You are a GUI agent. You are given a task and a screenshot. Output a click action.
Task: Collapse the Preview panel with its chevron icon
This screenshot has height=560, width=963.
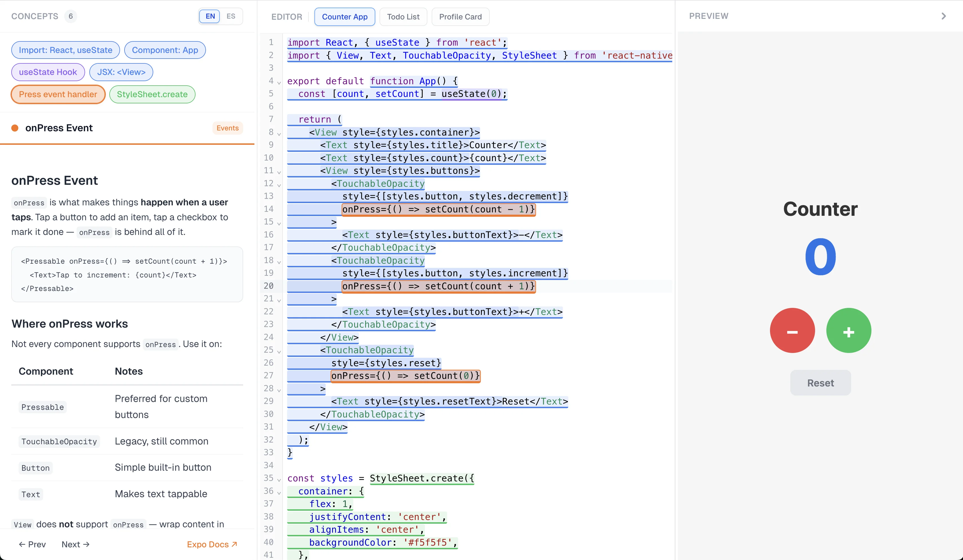(x=944, y=16)
